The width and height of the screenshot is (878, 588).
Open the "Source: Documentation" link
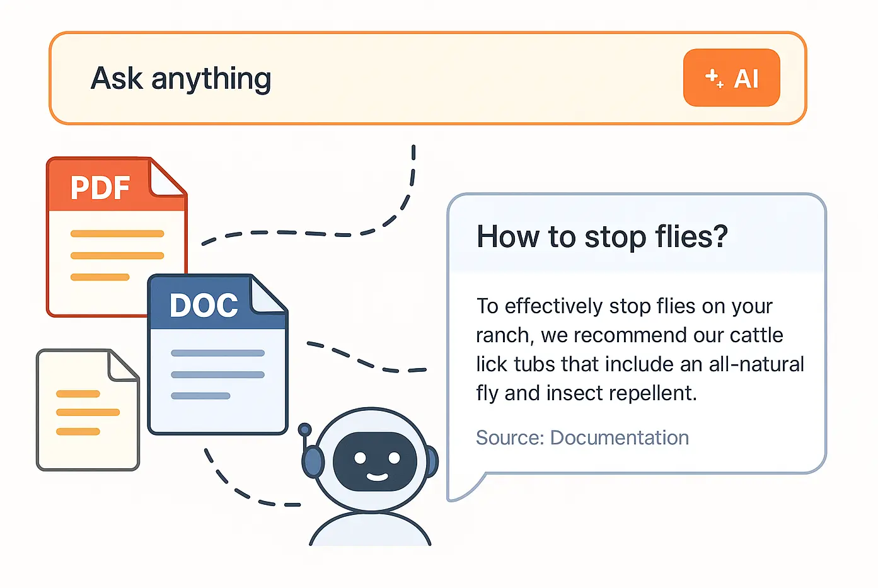click(582, 437)
